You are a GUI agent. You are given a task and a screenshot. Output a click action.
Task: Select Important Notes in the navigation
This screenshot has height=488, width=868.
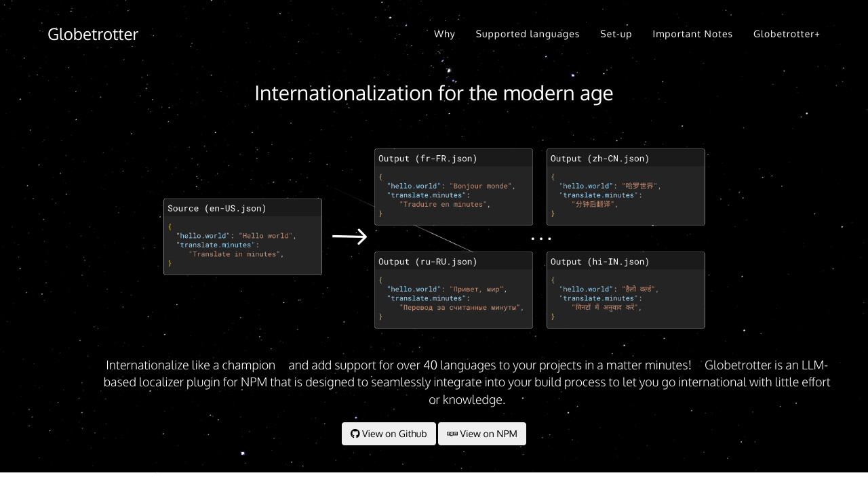coord(692,34)
